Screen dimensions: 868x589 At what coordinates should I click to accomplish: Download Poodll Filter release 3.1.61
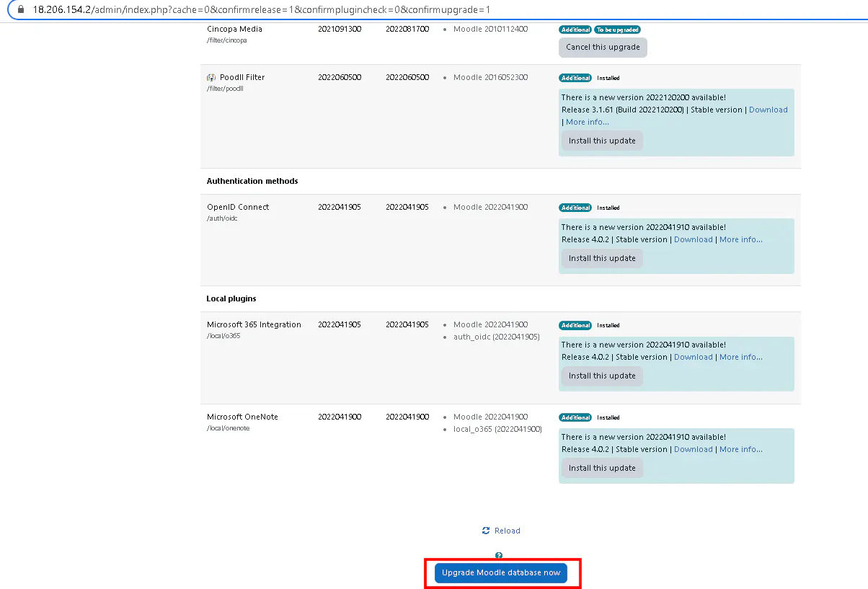pos(768,110)
